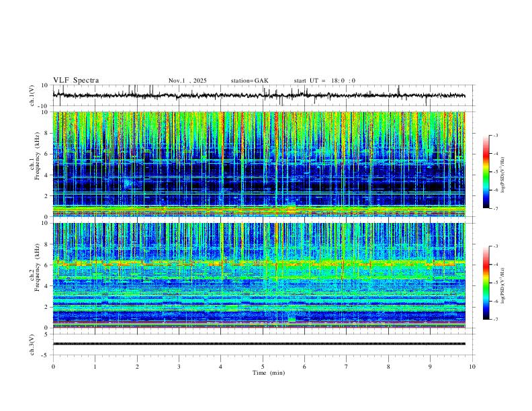This screenshot has width=532, height=411.
Task: Click the ch.2 "Frequency (kHz)" axis label
Action: (37, 267)
